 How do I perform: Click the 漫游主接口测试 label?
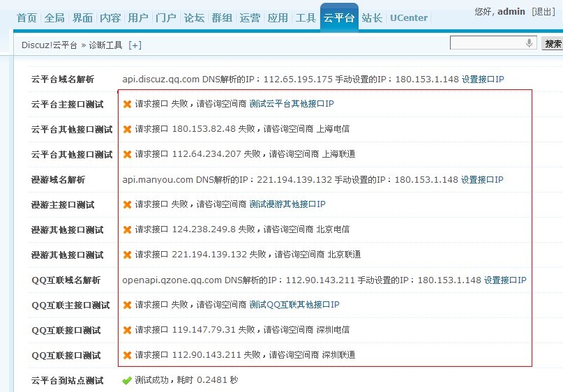click(63, 204)
